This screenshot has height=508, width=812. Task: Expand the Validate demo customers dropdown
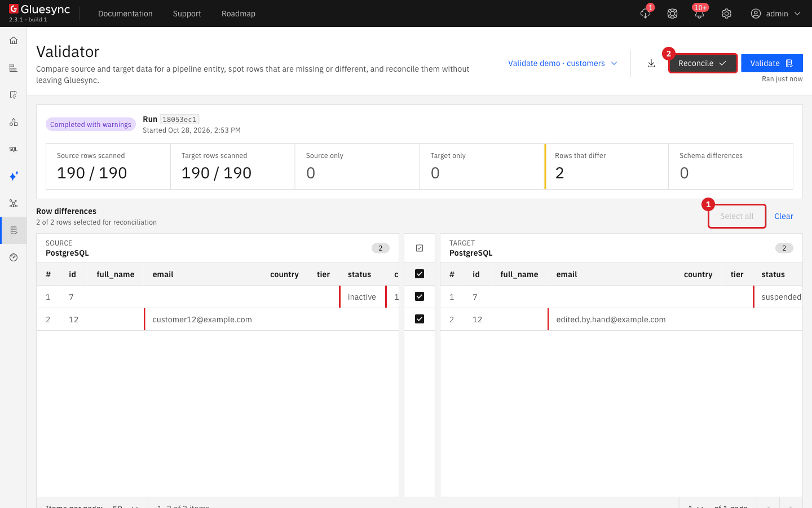point(562,63)
